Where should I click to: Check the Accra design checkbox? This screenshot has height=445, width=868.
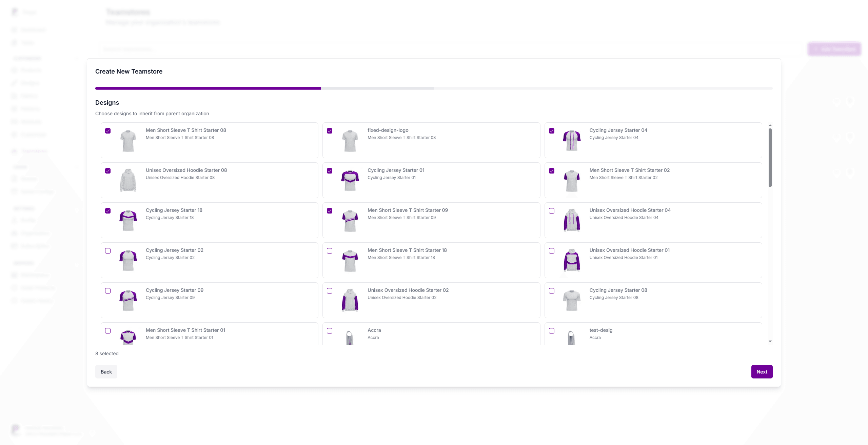coord(330,331)
